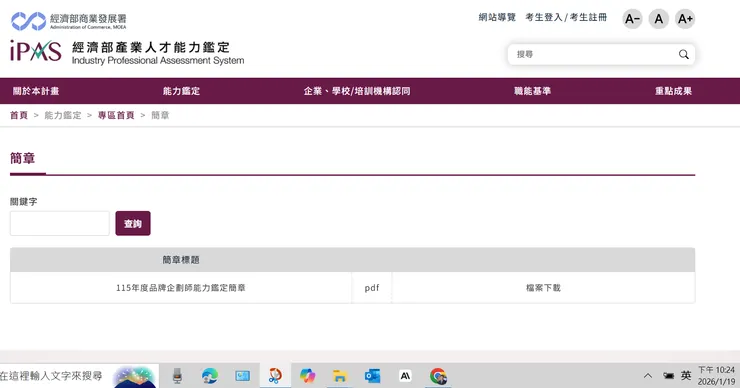Click the pdf cell in the table
740x388 pixels.
tap(371, 288)
